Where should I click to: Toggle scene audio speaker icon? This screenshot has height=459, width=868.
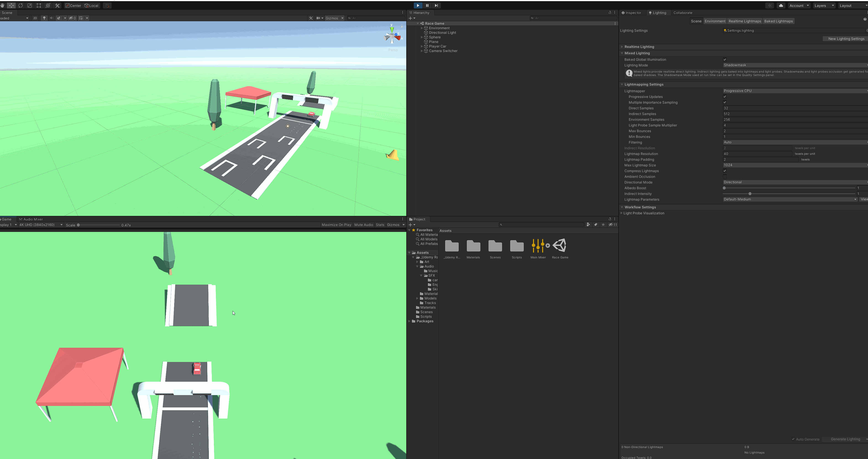pos(52,18)
